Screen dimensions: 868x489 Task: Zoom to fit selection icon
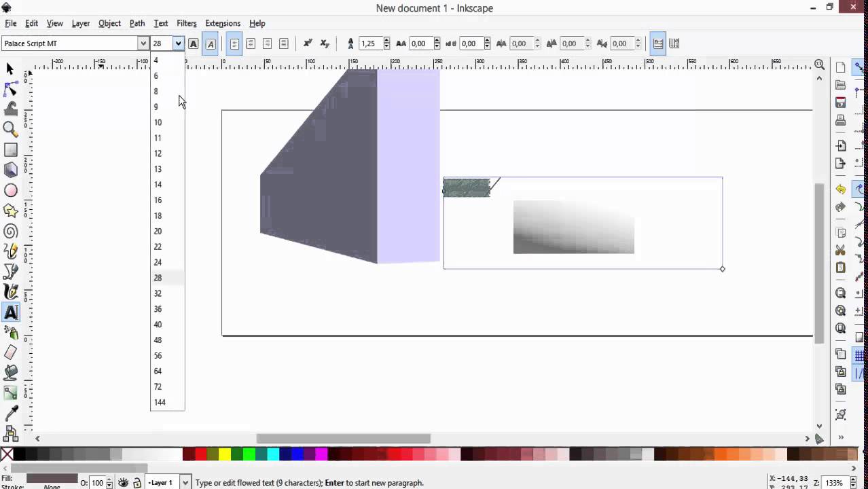click(x=841, y=293)
